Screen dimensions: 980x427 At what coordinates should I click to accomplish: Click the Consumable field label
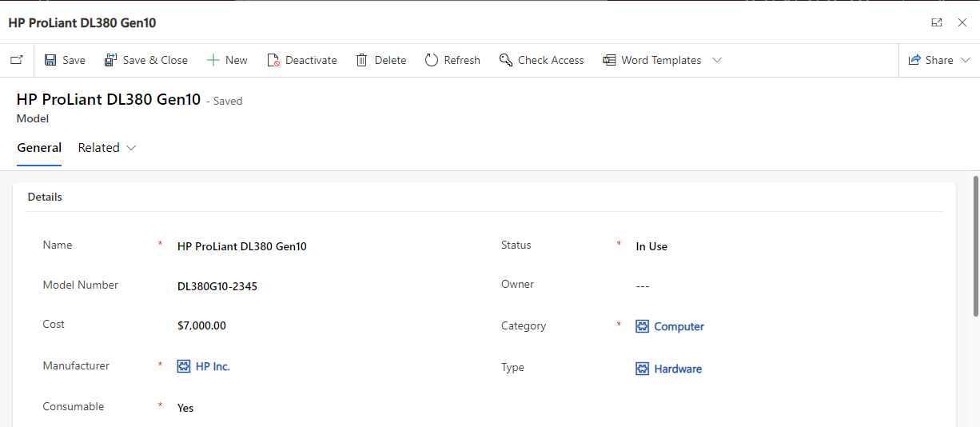pyautogui.click(x=74, y=406)
